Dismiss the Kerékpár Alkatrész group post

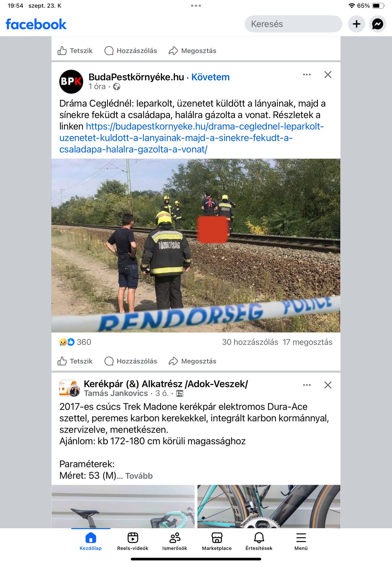(x=328, y=385)
